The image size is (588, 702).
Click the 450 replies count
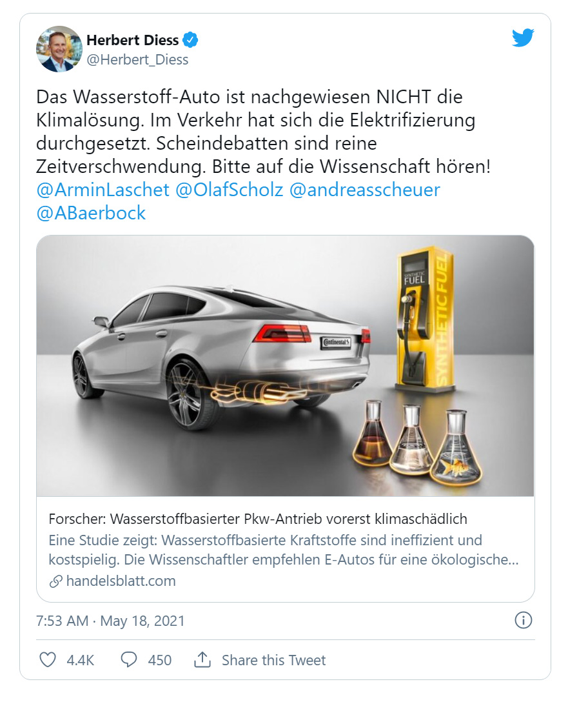point(160,660)
